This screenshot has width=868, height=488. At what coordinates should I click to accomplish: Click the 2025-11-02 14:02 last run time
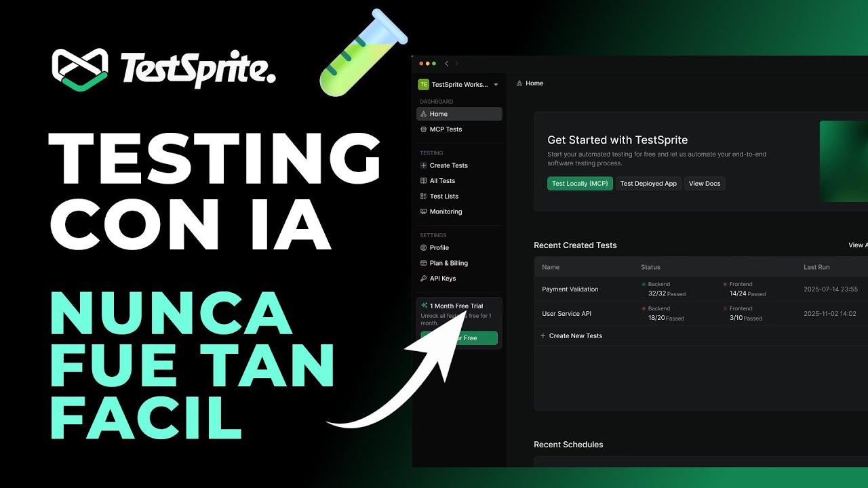831,314
